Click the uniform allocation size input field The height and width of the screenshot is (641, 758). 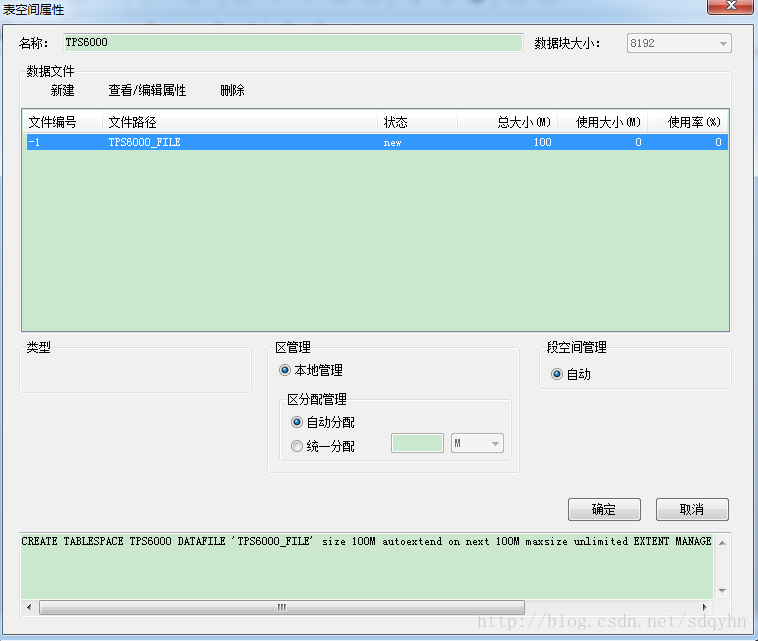(x=417, y=443)
